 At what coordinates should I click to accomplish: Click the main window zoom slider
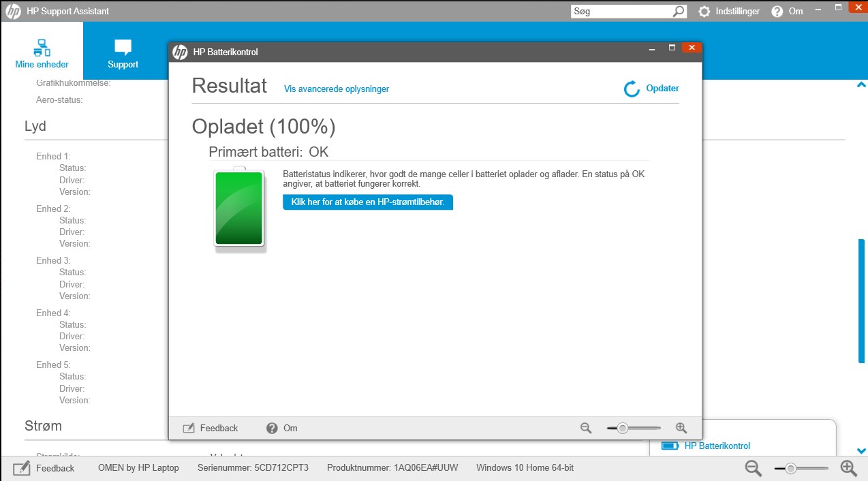click(x=801, y=468)
